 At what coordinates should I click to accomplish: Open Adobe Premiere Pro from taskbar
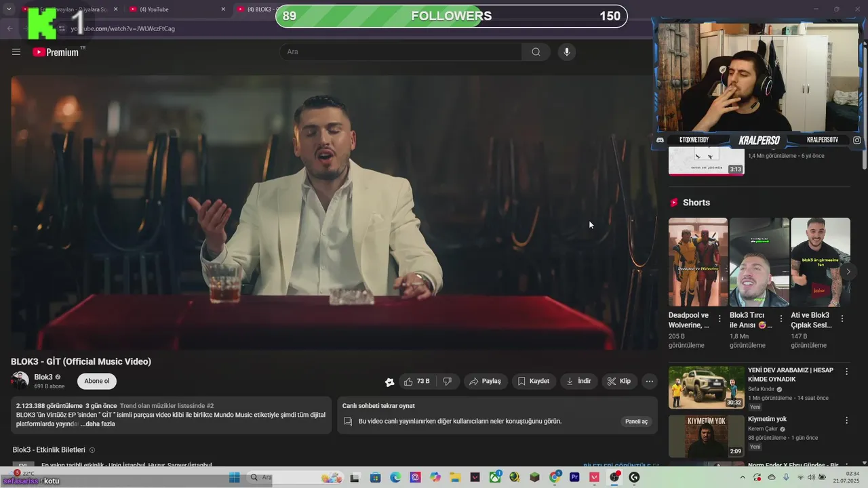575,478
